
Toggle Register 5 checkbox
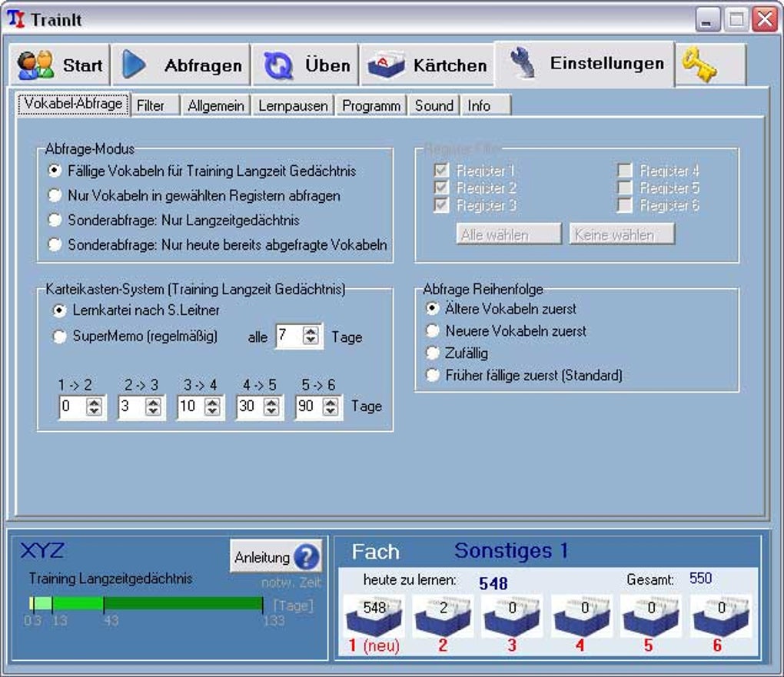tap(625, 188)
